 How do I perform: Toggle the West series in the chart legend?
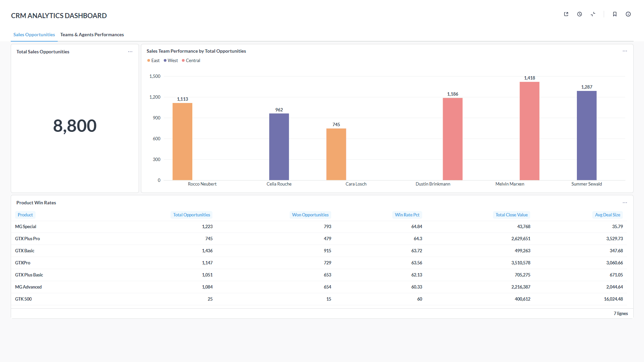(x=170, y=60)
